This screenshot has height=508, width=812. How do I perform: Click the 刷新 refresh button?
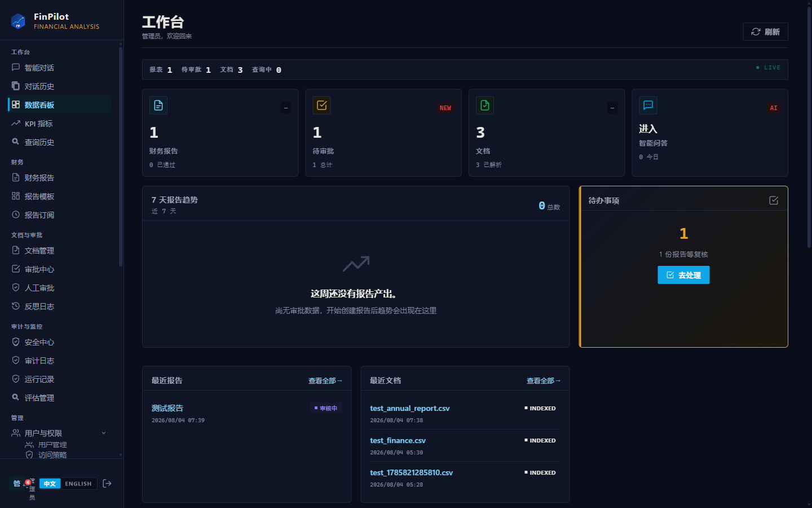pyautogui.click(x=765, y=32)
